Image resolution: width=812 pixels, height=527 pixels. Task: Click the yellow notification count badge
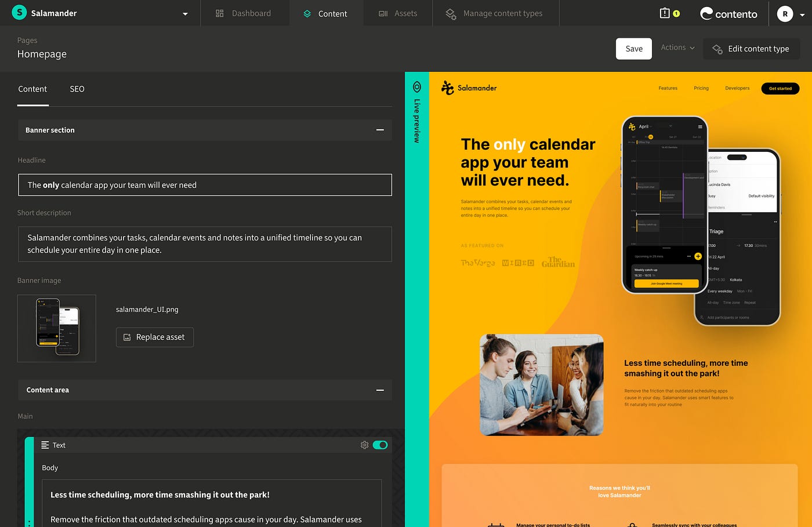coord(676,13)
